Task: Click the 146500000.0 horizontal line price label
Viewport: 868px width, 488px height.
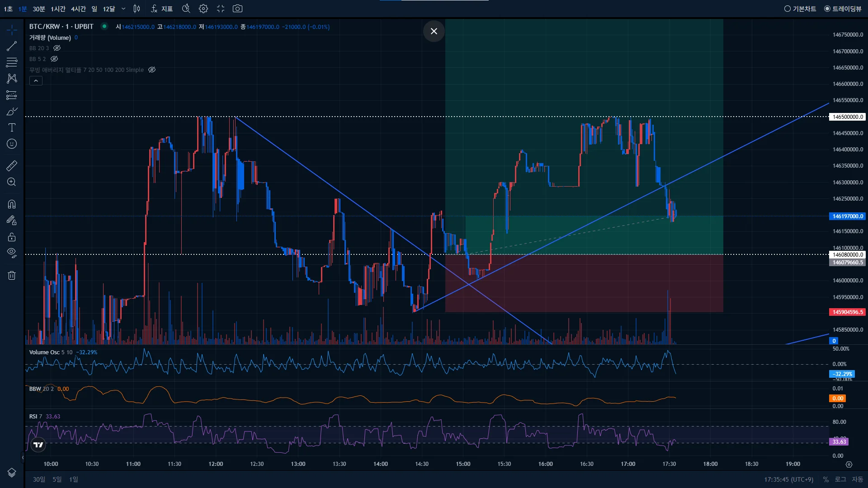Action: pos(848,117)
